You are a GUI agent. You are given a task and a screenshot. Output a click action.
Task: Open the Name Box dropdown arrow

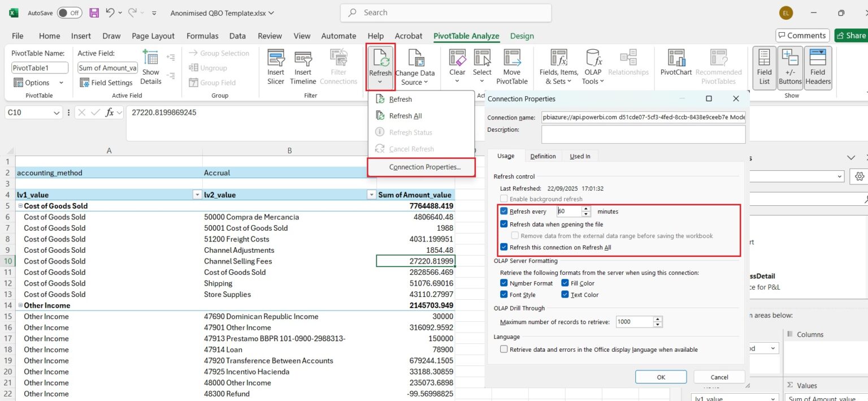point(57,113)
